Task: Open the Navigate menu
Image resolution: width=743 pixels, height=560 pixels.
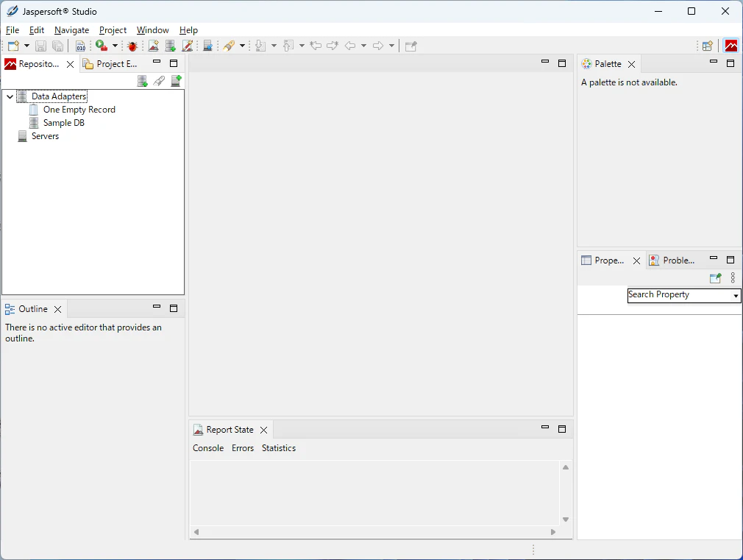Action: (71, 30)
